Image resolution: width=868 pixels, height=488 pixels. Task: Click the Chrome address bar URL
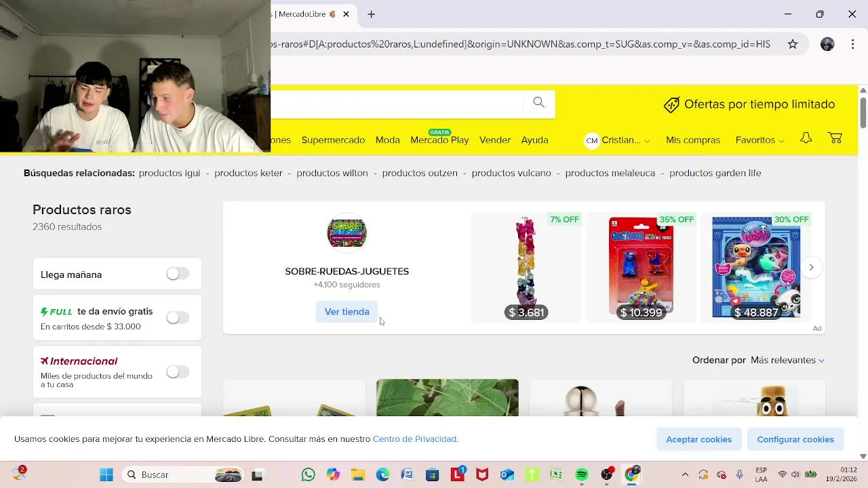[x=521, y=44]
